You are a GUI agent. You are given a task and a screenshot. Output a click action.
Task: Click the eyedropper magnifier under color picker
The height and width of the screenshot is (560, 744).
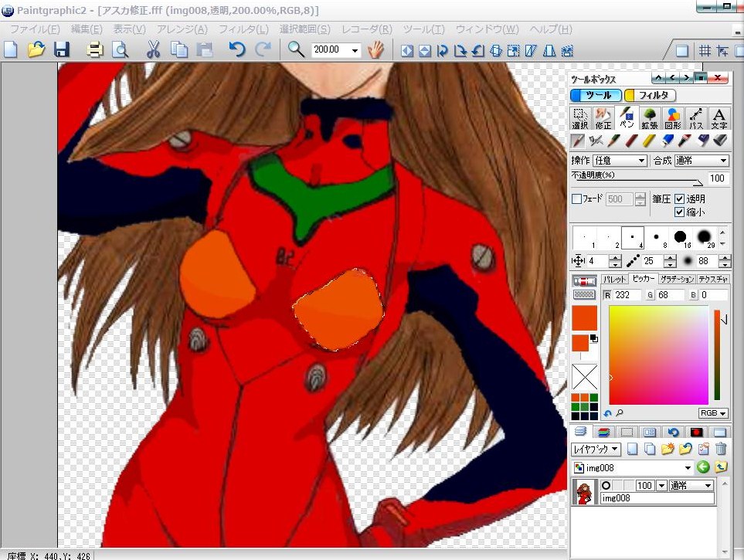619,413
